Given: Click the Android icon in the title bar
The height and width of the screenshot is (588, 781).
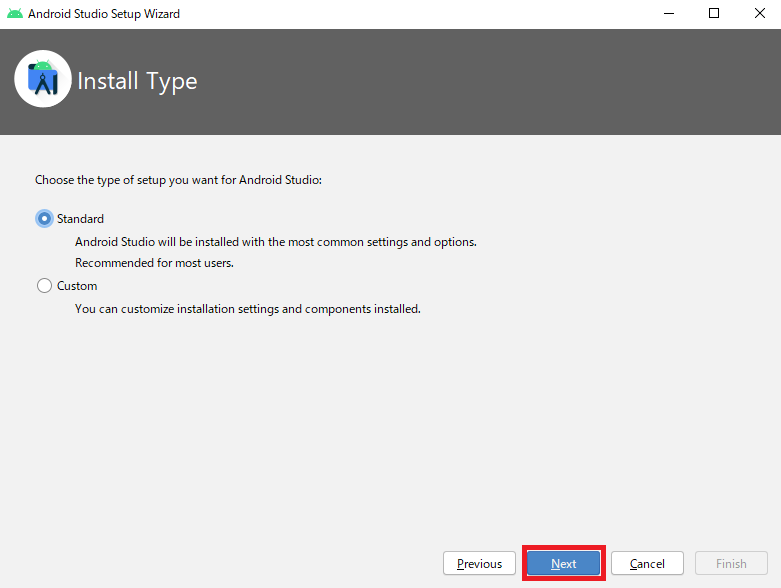Looking at the screenshot, I should tap(14, 14).
